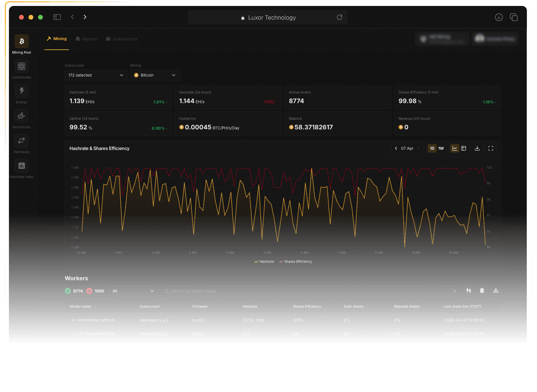Open the All workers filter dropdown

133,291
